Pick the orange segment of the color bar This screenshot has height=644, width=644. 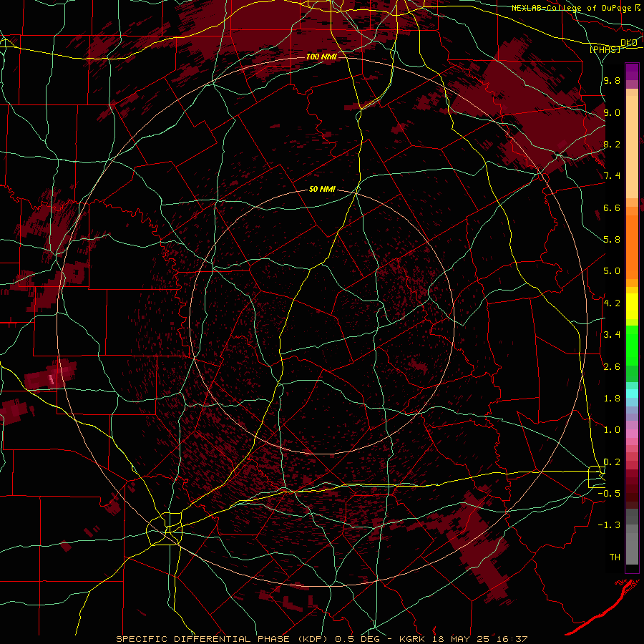click(632, 248)
